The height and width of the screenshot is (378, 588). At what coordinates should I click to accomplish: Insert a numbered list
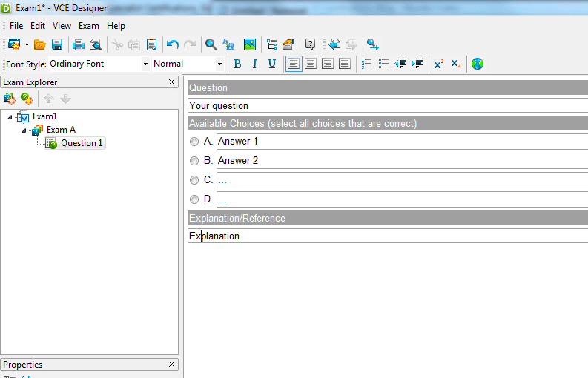[366, 64]
